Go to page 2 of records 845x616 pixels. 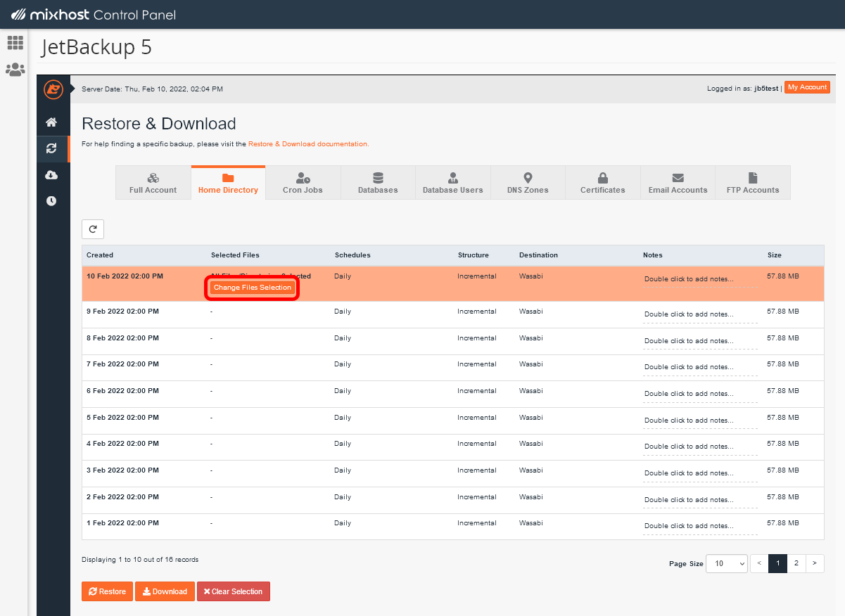796,564
